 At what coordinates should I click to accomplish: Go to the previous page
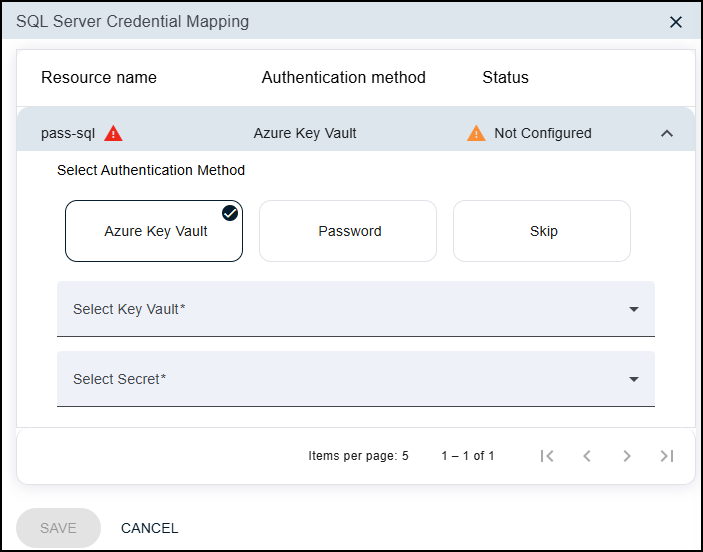(x=587, y=456)
